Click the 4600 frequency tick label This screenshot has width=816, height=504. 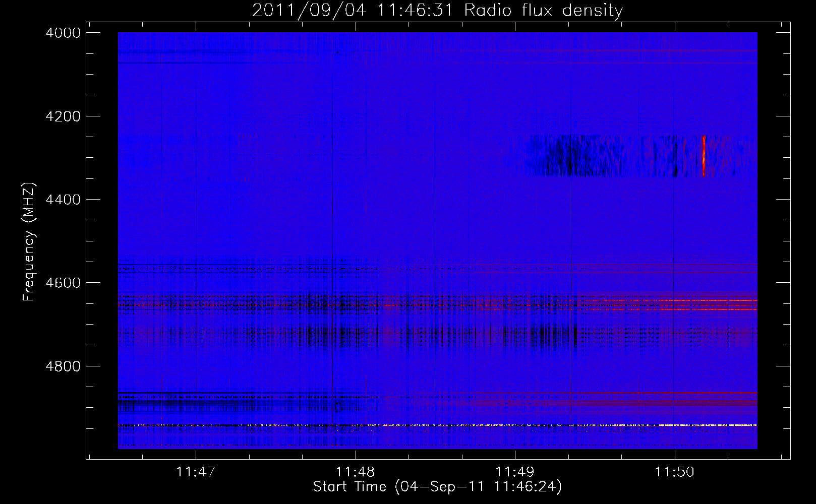pyautogui.click(x=63, y=283)
